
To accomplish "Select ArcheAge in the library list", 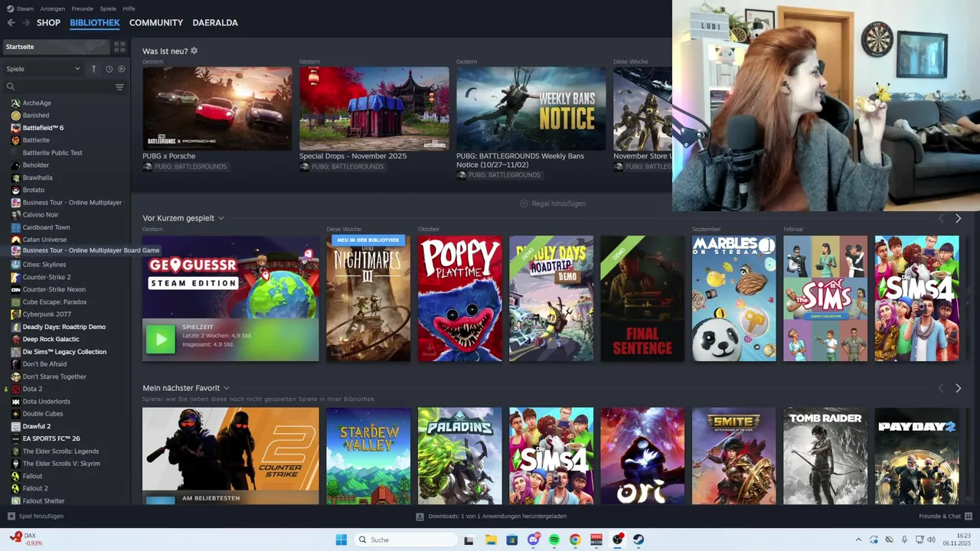I will point(37,103).
